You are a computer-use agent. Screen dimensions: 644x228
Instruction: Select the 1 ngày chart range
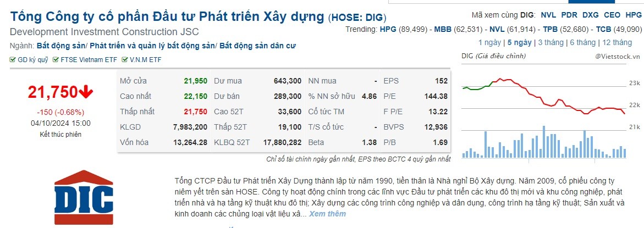(489, 42)
